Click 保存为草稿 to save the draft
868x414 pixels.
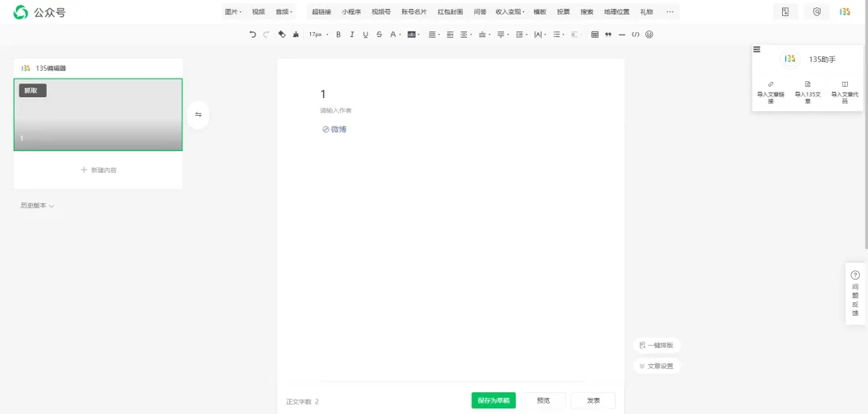point(493,400)
